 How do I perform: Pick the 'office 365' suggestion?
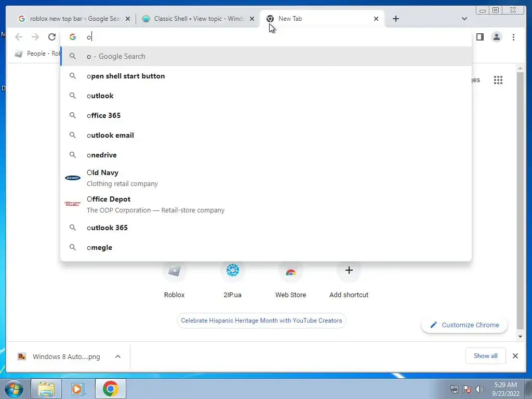pyautogui.click(x=265, y=115)
